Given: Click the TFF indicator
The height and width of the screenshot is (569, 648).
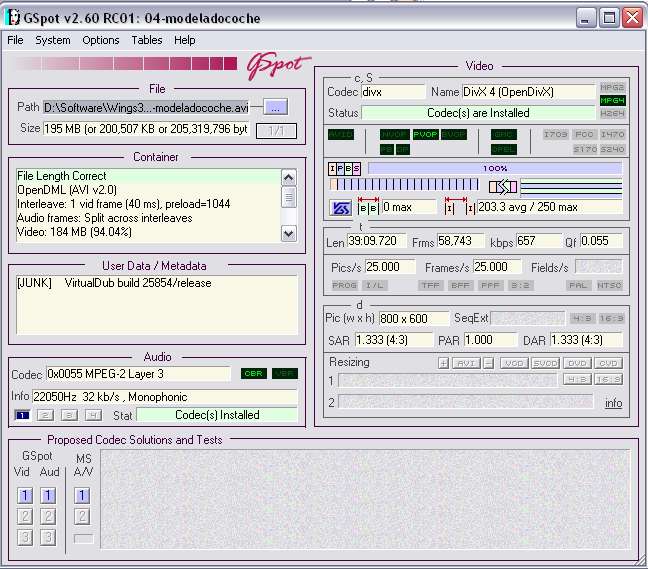Looking at the screenshot, I should tap(430, 285).
